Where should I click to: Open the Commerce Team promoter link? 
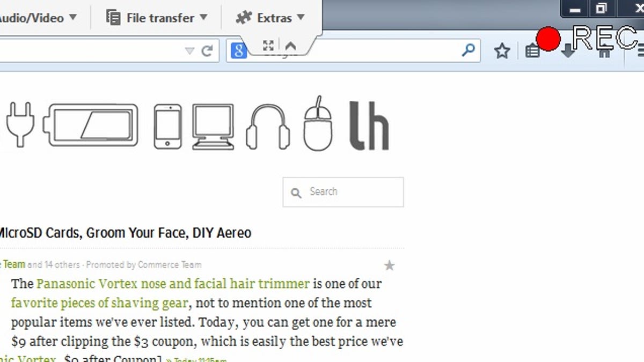pos(170,264)
